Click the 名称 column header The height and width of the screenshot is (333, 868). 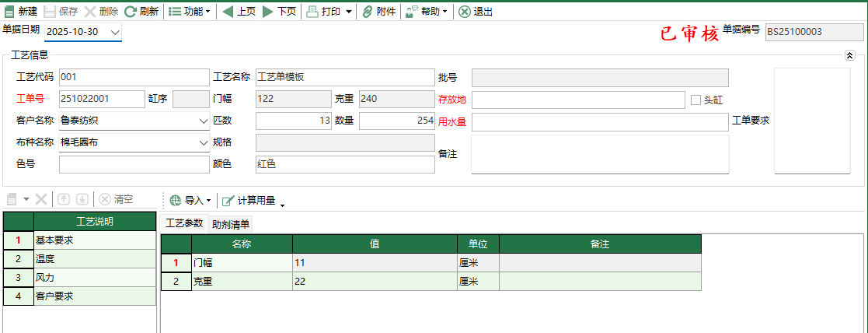(x=242, y=244)
